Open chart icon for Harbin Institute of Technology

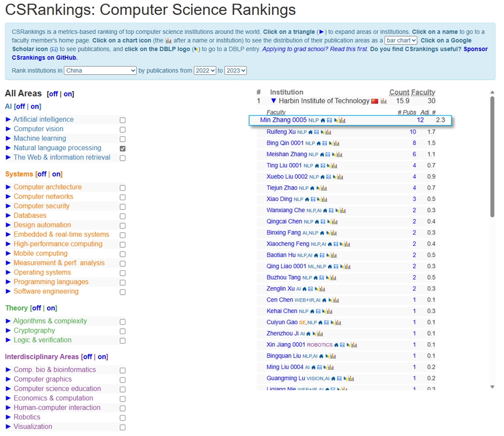tap(384, 101)
